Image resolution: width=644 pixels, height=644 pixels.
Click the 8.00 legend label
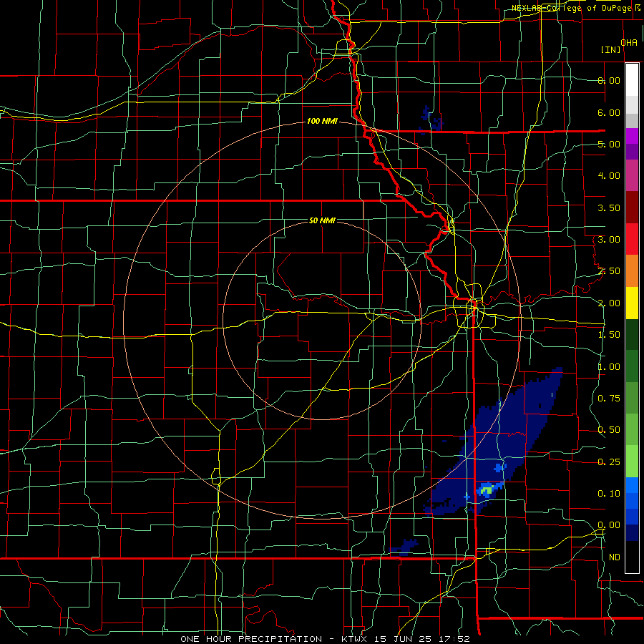(x=609, y=80)
